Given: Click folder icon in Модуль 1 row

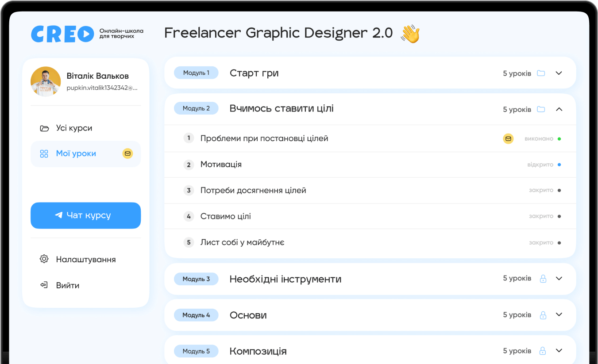Looking at the screenshot, I should point(541,73).
